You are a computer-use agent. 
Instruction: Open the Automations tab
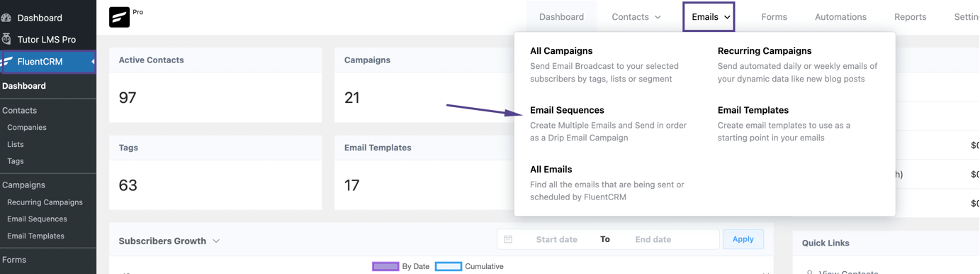(840, 17)
